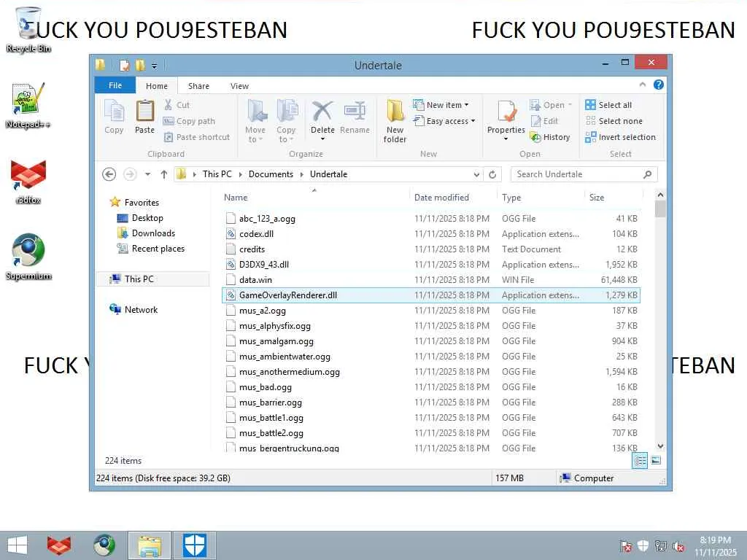Click the Move to button
The height and width of the screenshot is (560, 747).
point(255,121)
